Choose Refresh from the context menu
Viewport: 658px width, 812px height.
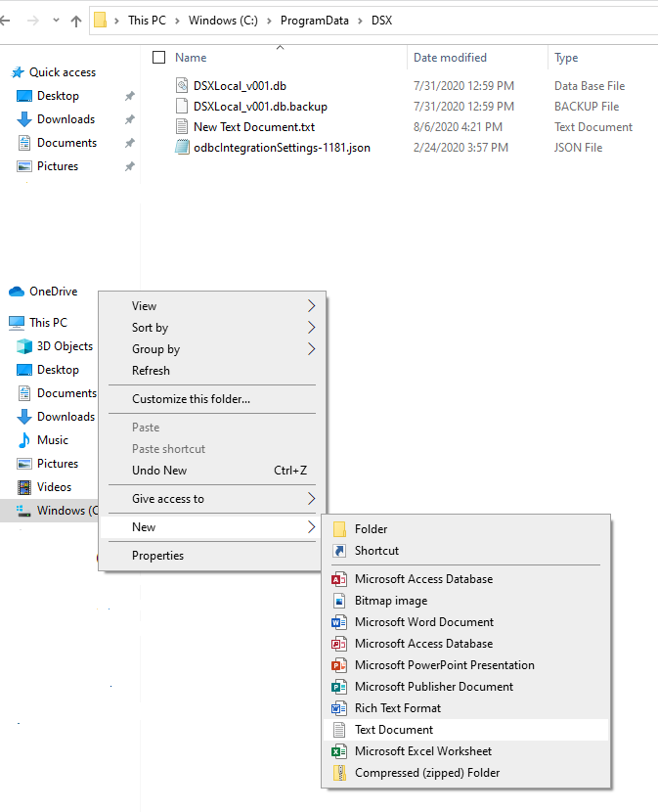click(x=212, y=371)
